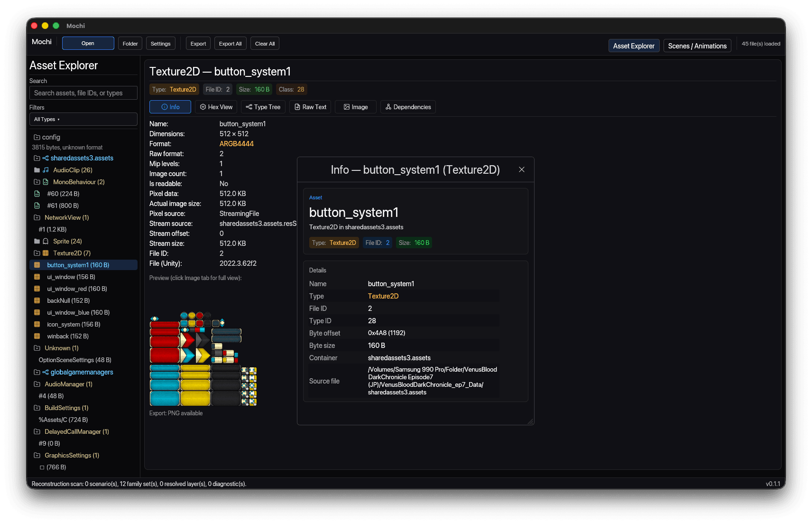812x524 pixels.
Task: Click the globalgamemanagers node icon
Action: point(46,372)
